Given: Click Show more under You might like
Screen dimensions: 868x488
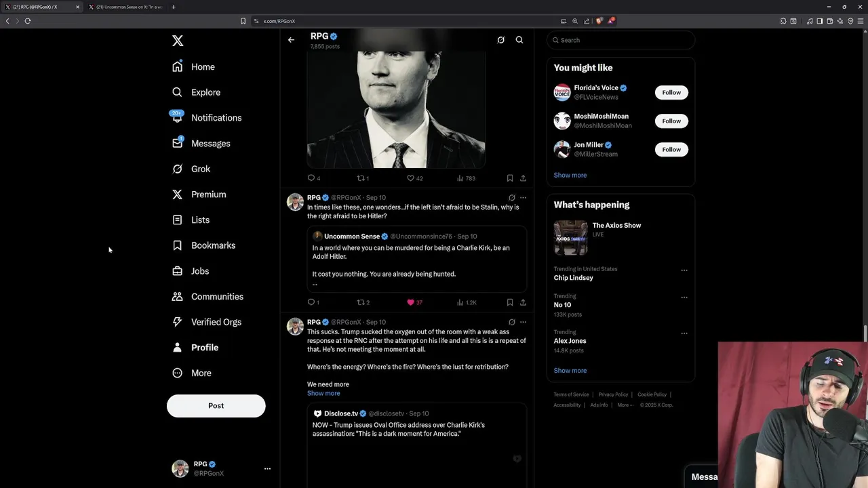Looking at the screenshot, I should click(x=570, y=175).
